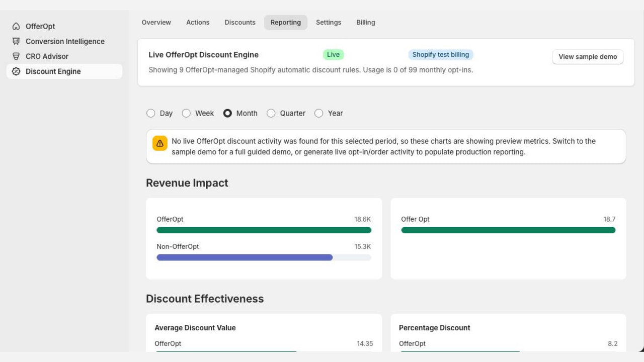This screenshot has height=362, width=644.
Task: Click the Discount Engine badge icon
Action: pyautogui.click(x=16, y=71)
